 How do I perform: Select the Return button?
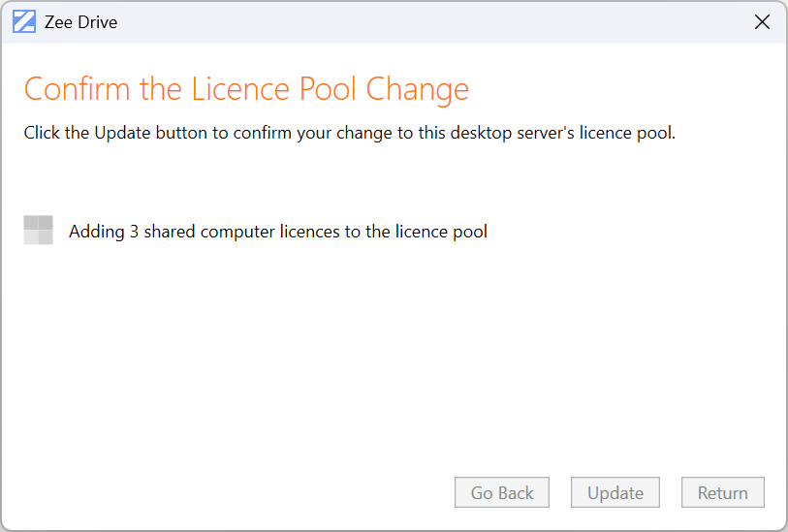click(722, 492)
